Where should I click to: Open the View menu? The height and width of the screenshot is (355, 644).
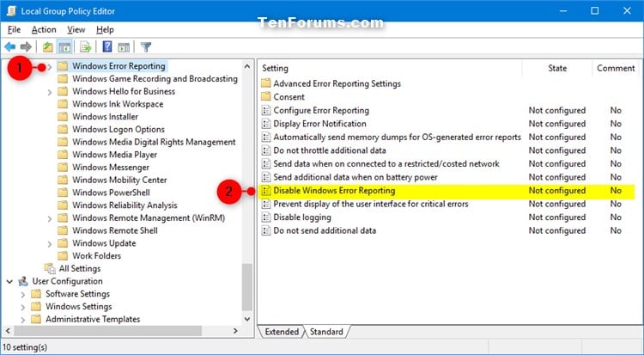coord(76,29)
